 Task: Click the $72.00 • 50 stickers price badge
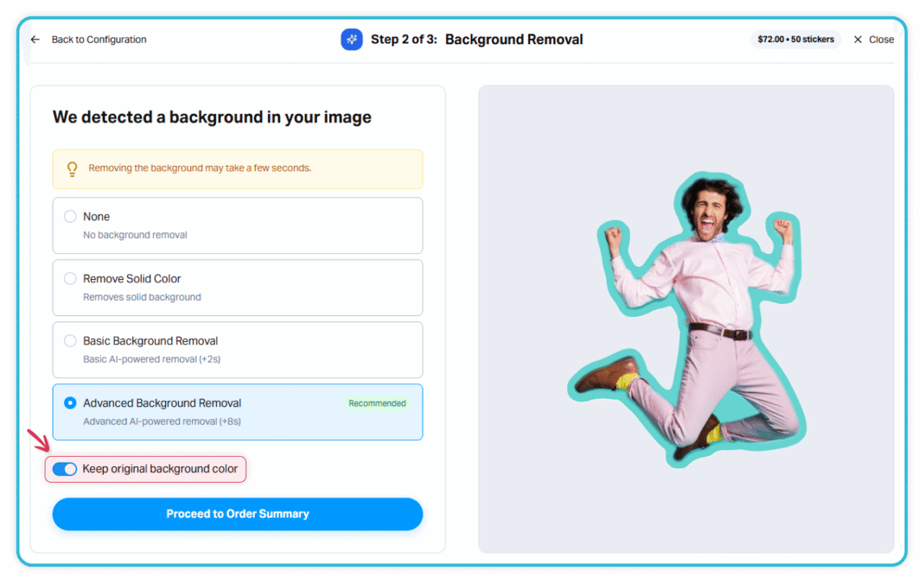[796, 40]
